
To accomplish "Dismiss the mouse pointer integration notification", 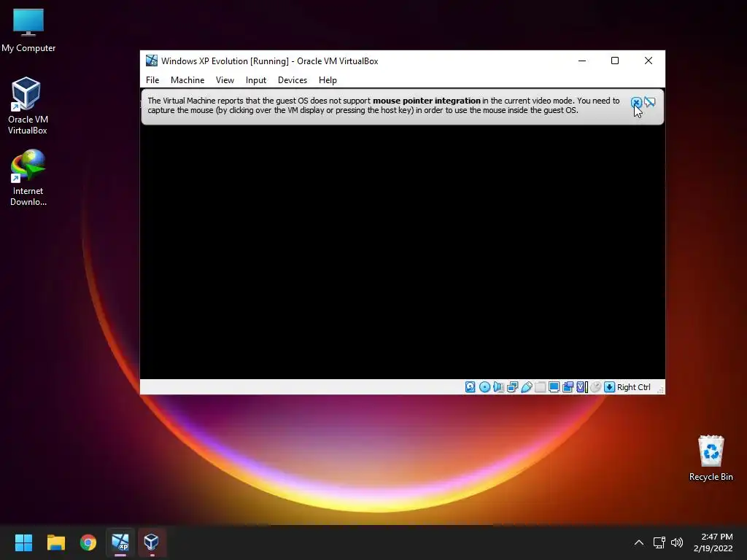I will [x=636, y=102].
